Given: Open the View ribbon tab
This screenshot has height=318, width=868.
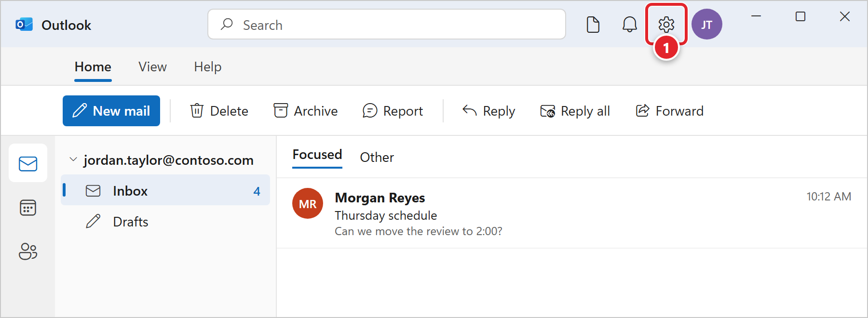Looking at the screenshot, I should [152, 66].
